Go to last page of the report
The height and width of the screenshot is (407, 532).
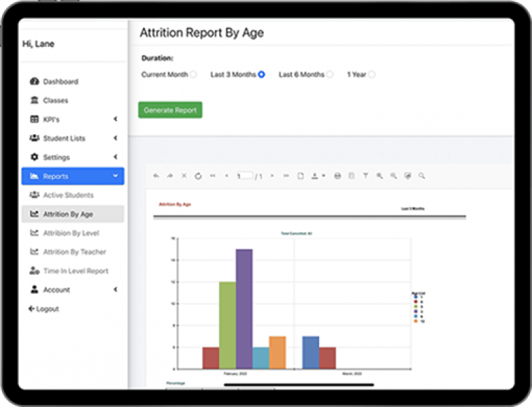pyautogui.click(x=286, y=176)
